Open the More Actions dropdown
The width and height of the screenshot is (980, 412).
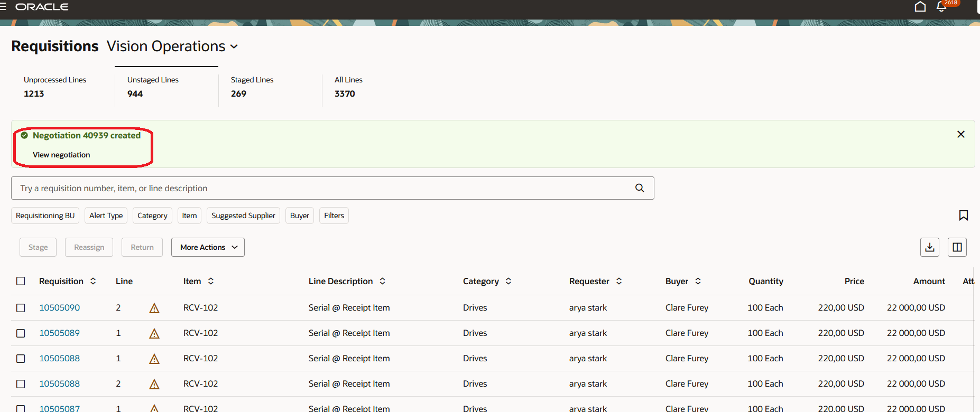coord(208,247)
